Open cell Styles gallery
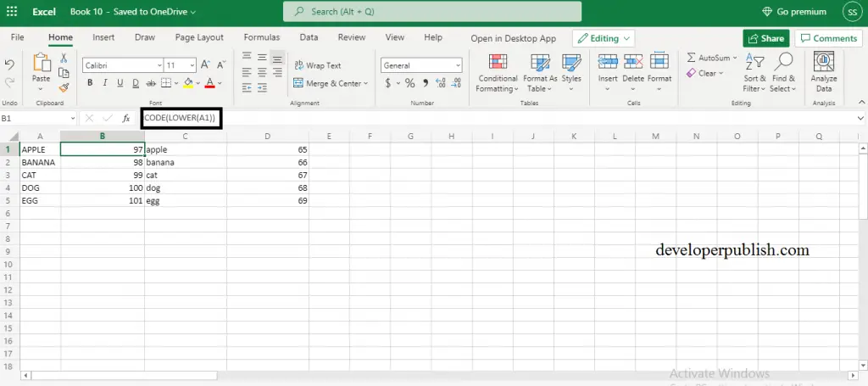868x386 pixels. click(571, 73)
